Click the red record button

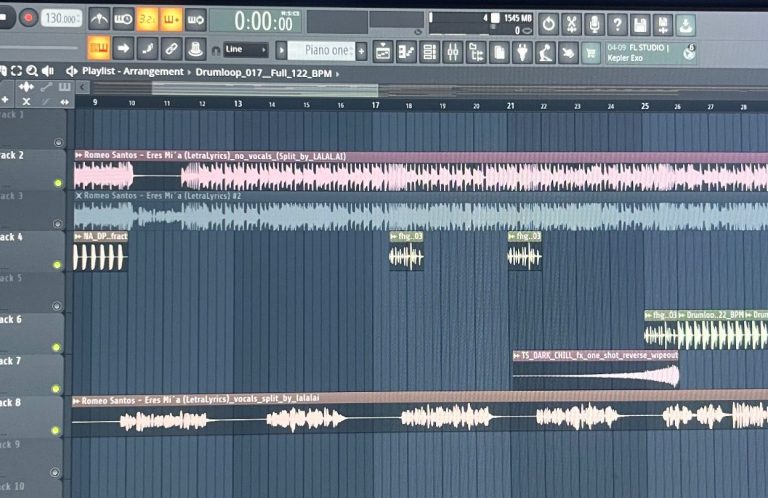pyautogui.click(x=28, y=18)
